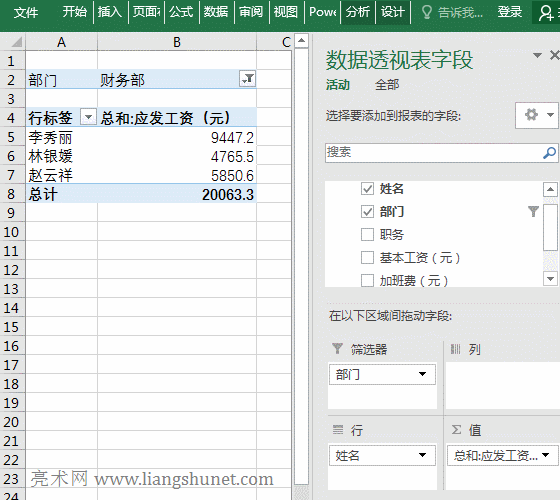Uncheck the 部门 field checkbox
The image size is (560, 500).
pos(367,212)
